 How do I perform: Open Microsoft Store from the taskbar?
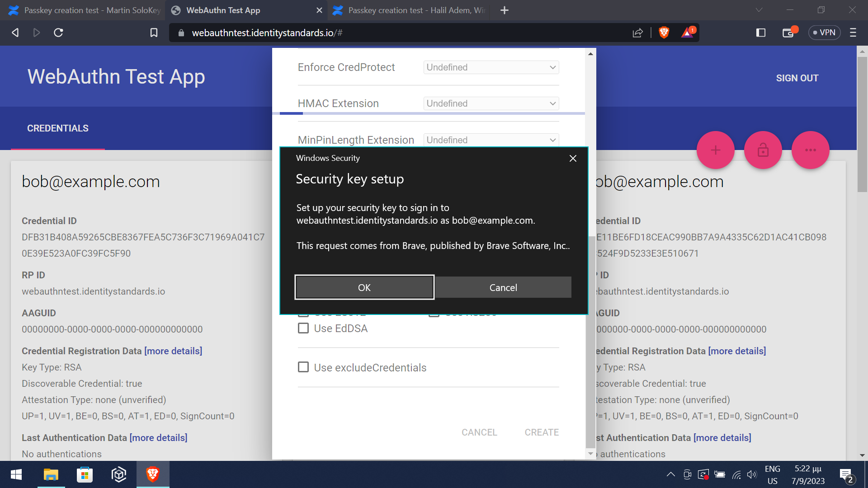coord(85,474)
